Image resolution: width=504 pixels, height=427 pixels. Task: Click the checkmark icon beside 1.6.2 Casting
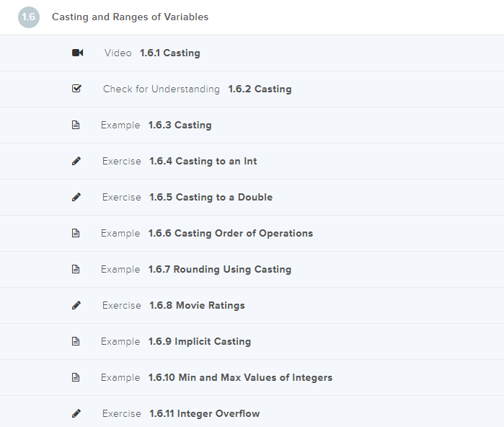[77, 89]
